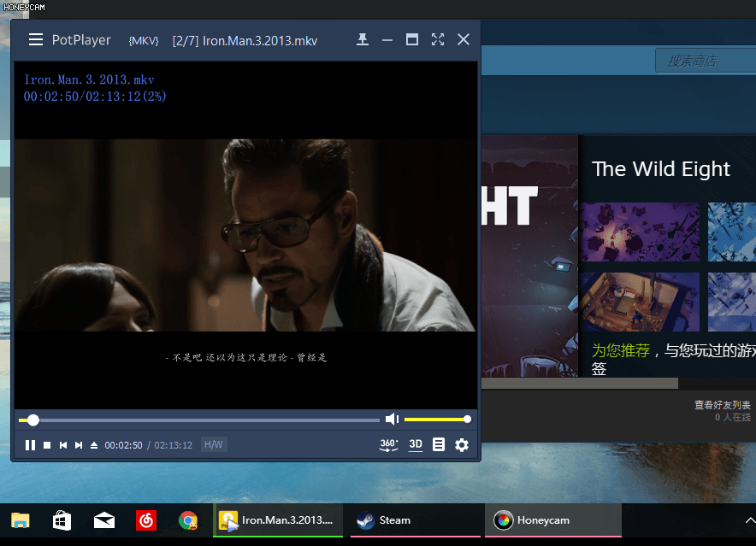Open Mail app from taskbar
Viewport: 756px width, 546px height.
point(104,520)
